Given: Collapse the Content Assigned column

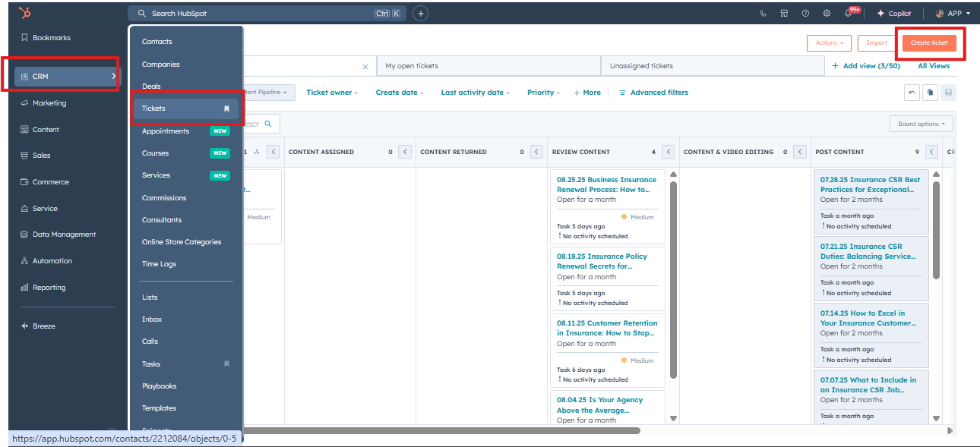Looking at the screenshot, I should click(x=405, y=152).
